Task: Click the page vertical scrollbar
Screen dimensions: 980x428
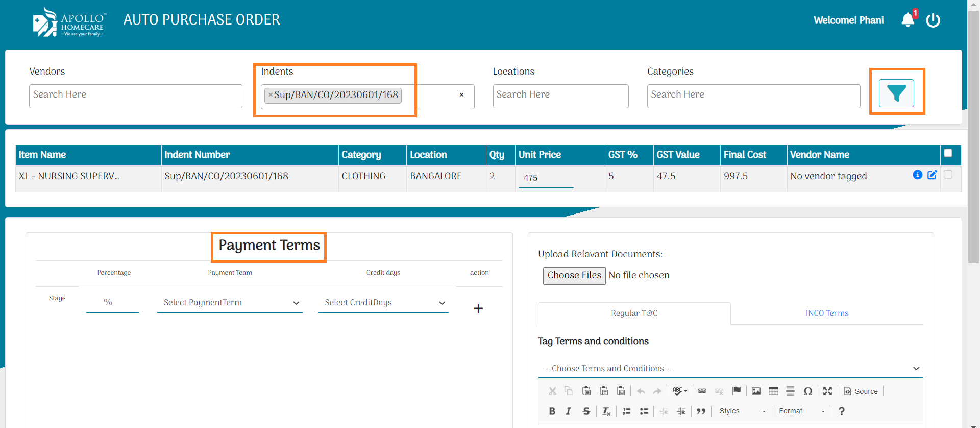Action: click(973, 138)
